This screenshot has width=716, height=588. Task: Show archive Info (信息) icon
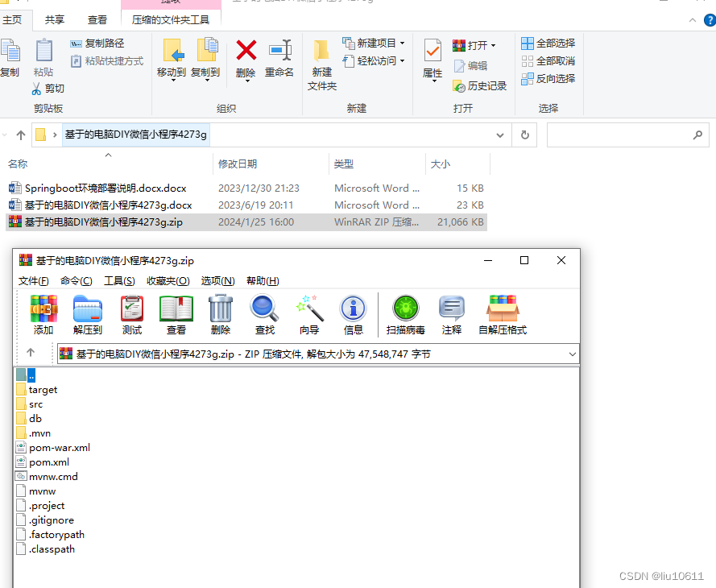click(353, 308)
